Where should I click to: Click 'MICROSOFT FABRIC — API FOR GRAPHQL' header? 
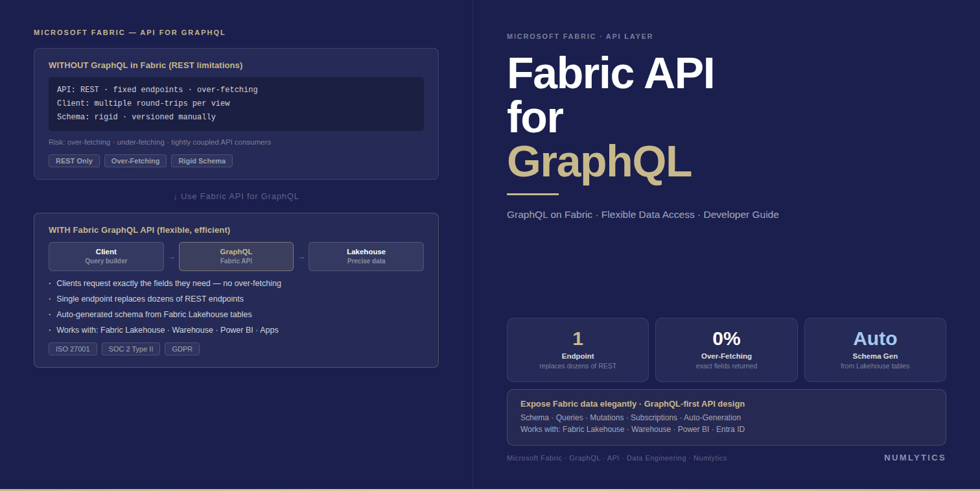pyautogui.click(x=130, y=32)
